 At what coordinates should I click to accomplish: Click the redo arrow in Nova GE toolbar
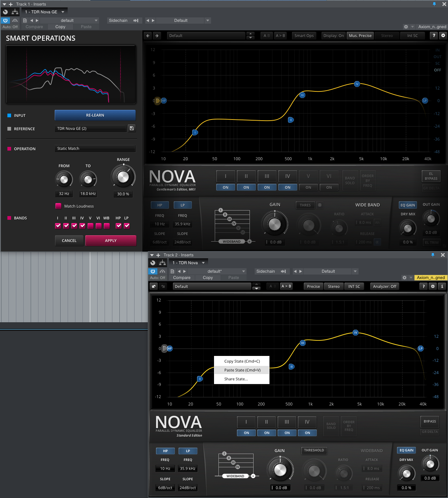click(157, 36)
